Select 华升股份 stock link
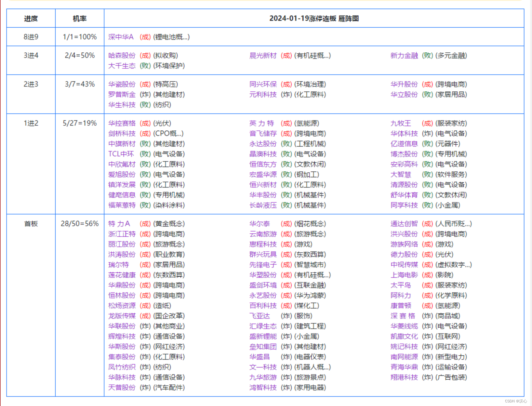This screenshot has height=406, width=532. click(404, 84)
